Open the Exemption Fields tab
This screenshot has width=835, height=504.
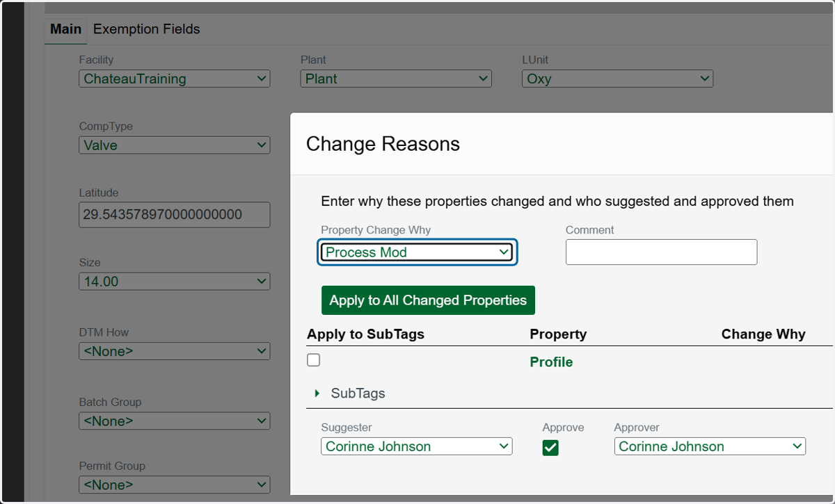click(146, 29)
